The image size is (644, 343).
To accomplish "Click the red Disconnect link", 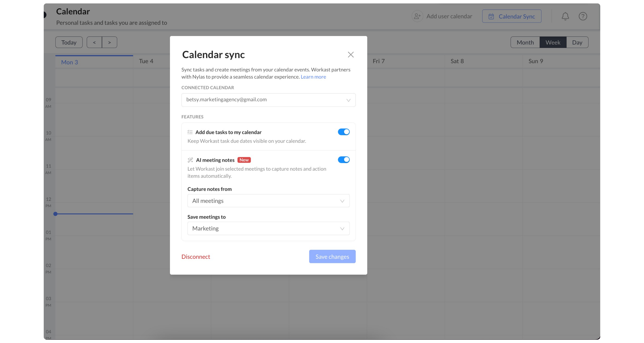I will tap(196, 257).
